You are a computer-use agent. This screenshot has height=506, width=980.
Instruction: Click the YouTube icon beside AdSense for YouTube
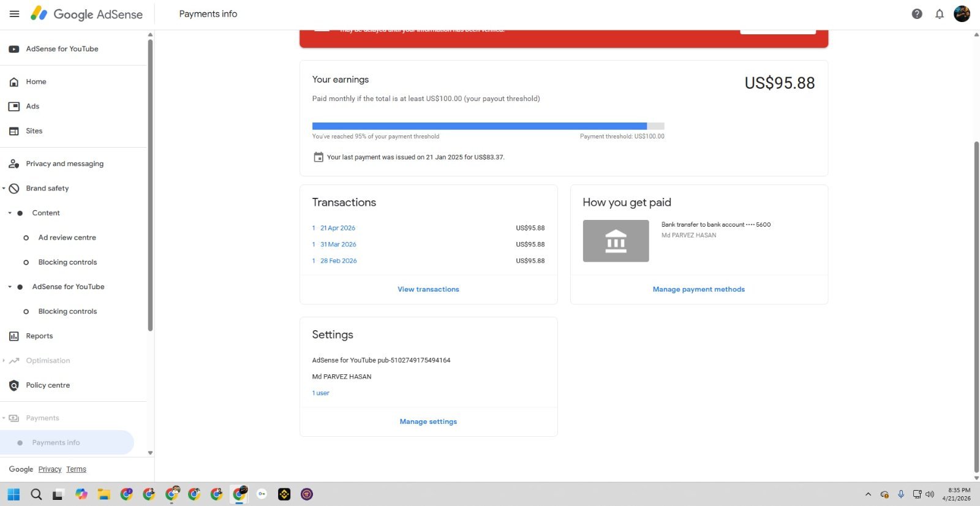[14, 49]
